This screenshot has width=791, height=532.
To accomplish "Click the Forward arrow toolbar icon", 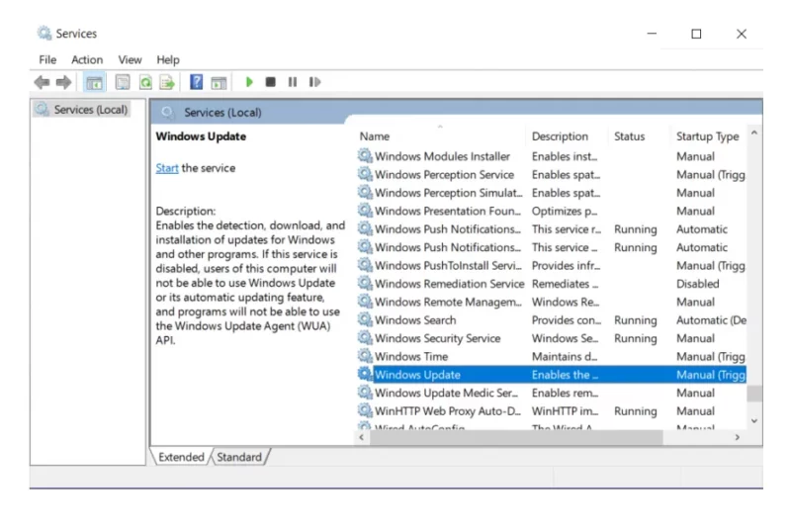I will [63, 82].
